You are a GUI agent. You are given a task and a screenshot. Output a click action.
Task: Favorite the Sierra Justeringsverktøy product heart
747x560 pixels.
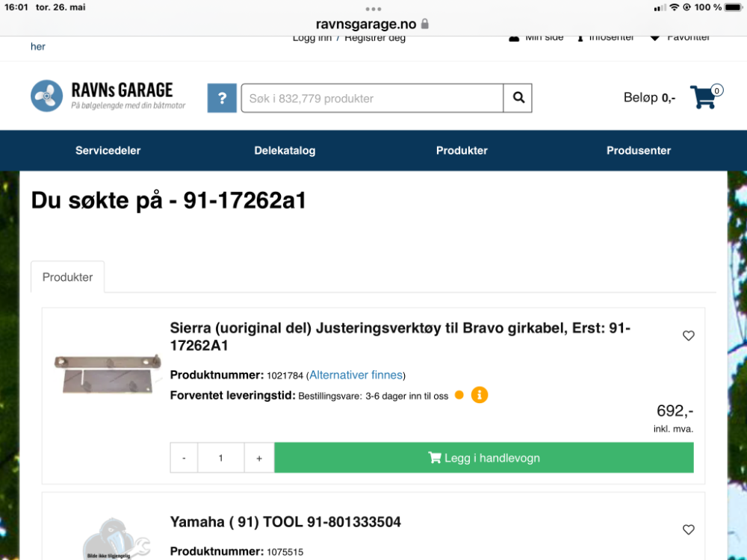point(689,336)
